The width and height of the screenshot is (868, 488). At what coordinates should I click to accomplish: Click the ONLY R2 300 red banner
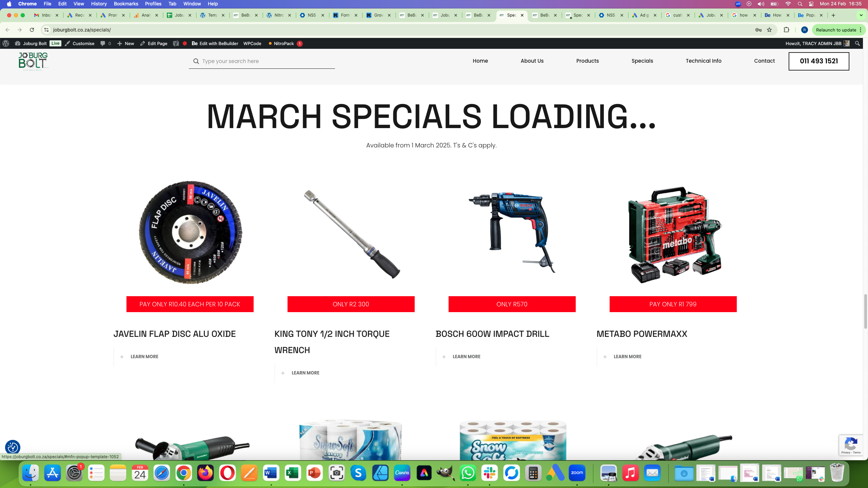(351, 304)
